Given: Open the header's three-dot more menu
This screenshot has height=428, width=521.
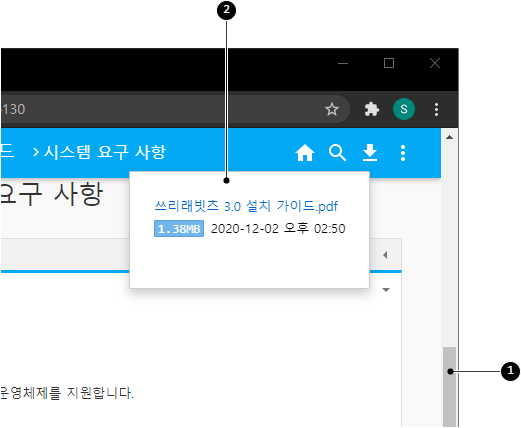Looking at the screenshot, I should tap(403, 153).
